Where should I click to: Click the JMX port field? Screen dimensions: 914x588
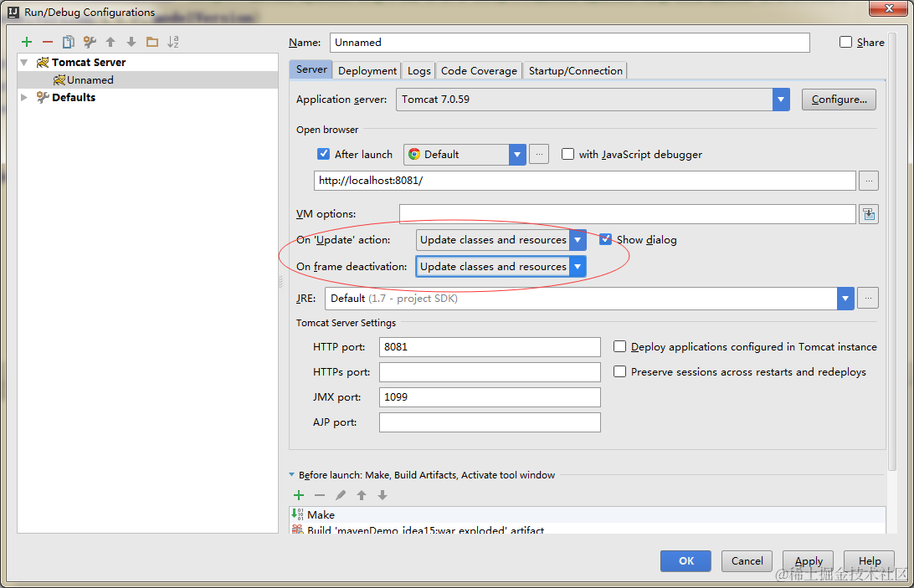(490, 396)
